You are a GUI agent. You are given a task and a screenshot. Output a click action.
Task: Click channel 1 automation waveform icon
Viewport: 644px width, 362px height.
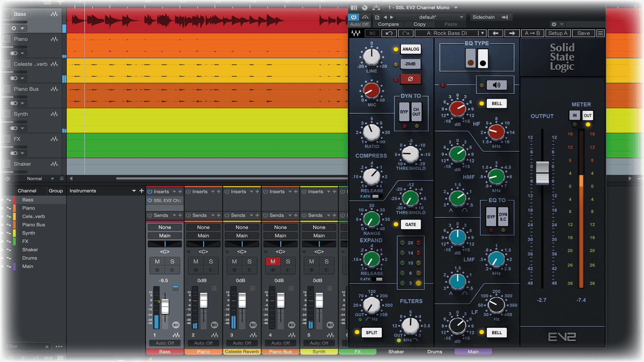click(x=176, y=335)
